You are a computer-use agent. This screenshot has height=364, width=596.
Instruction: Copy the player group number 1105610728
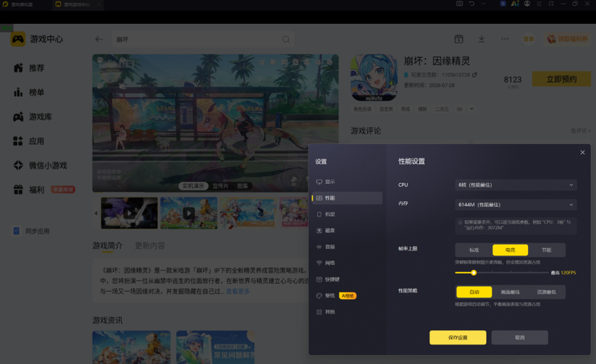475,75
